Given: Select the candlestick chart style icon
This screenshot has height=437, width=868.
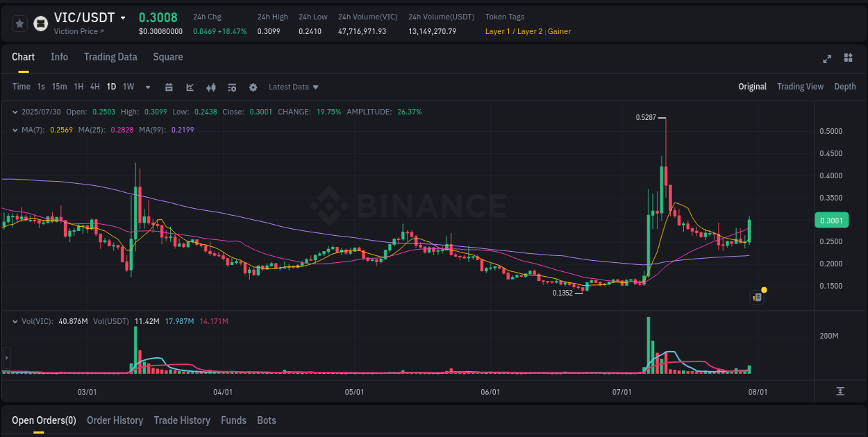Looking at the screenshot, I should click(211, 87).
